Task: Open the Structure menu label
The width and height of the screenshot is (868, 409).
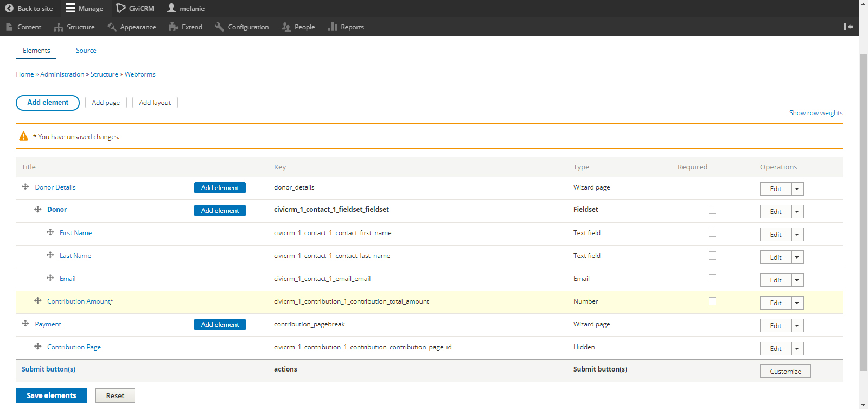Action: coord(80,27)
